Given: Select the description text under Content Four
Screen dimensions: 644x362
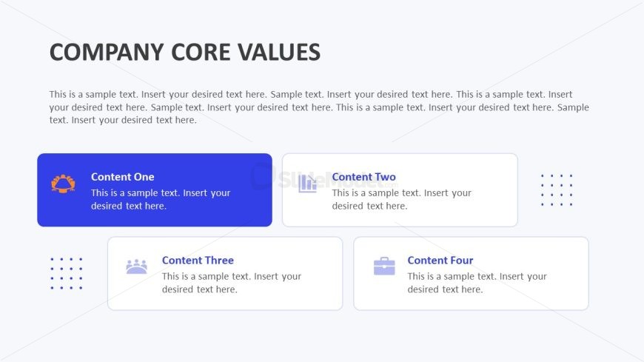Looking at the screenshot, I should [477, 283].
